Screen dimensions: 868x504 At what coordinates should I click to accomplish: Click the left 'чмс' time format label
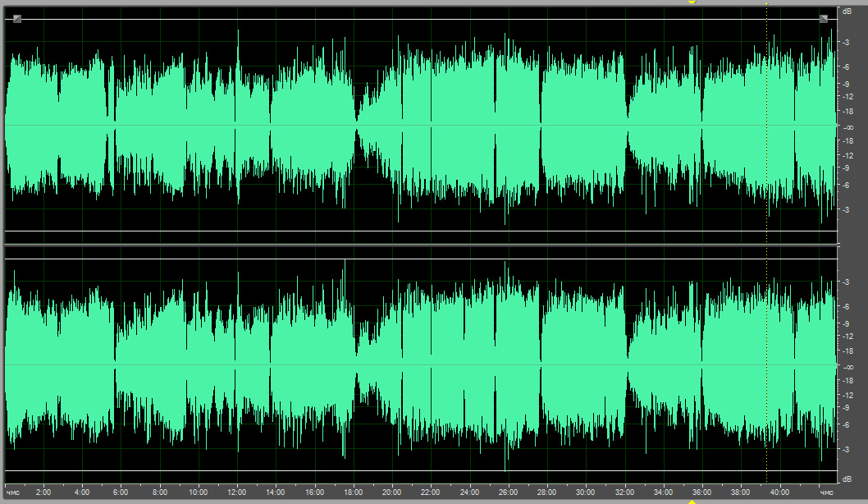point(12,493)
